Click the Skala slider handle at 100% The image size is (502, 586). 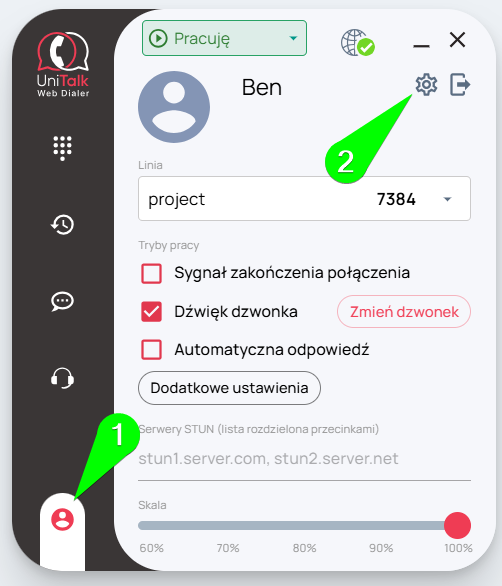point(457,525)
